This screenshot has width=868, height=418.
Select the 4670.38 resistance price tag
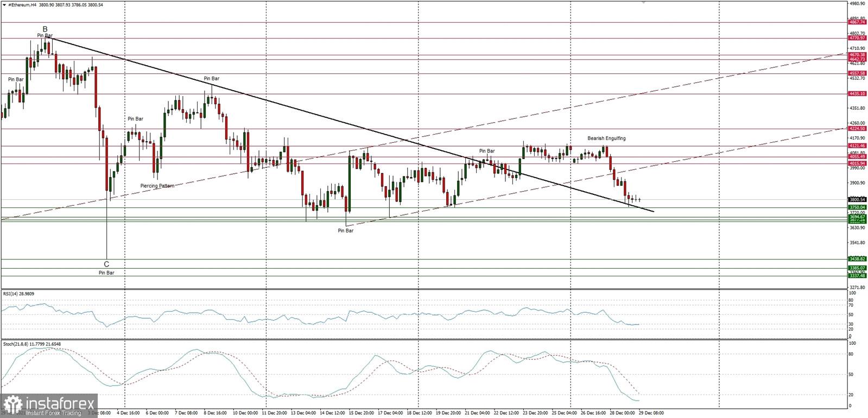tap(857, 55)
